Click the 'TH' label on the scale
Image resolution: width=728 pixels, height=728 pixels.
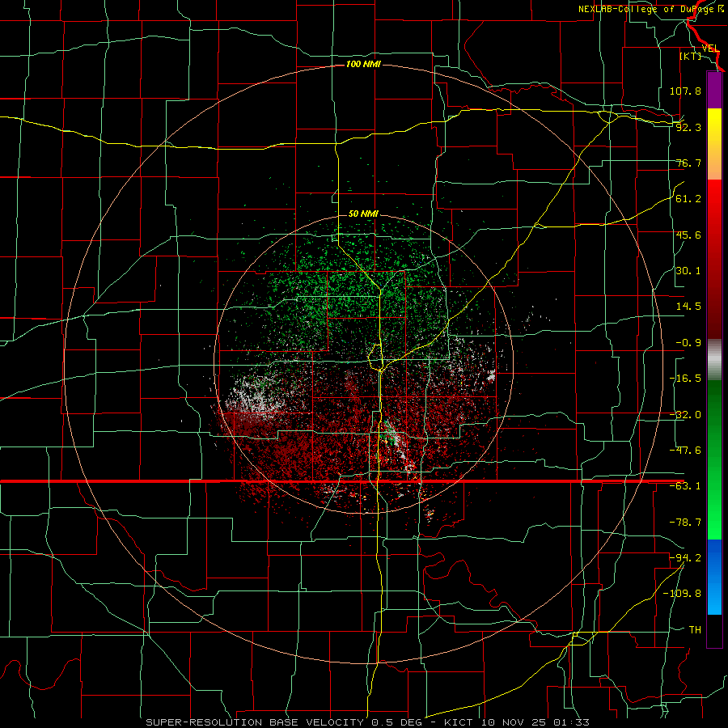[x=695, y=629]
